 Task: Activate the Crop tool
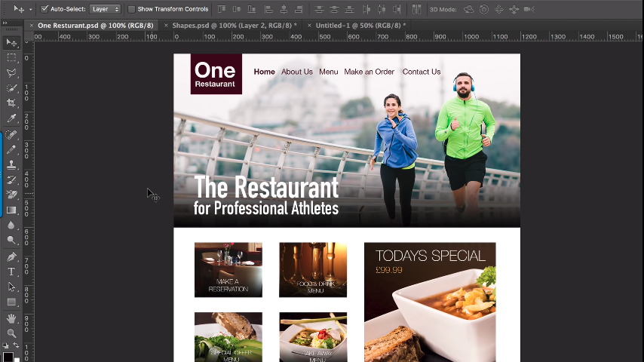coord(11,103)
